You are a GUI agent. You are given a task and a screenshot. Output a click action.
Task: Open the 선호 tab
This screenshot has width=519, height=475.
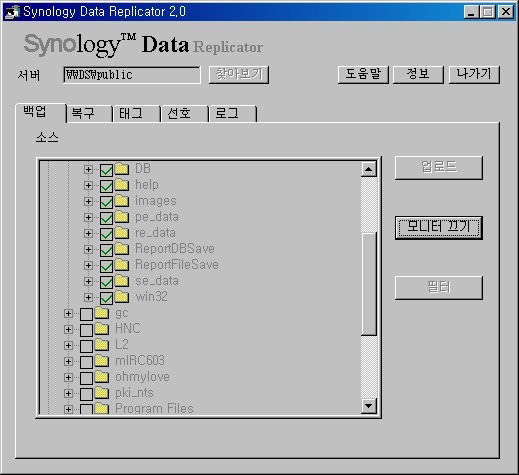pos(185,114)
